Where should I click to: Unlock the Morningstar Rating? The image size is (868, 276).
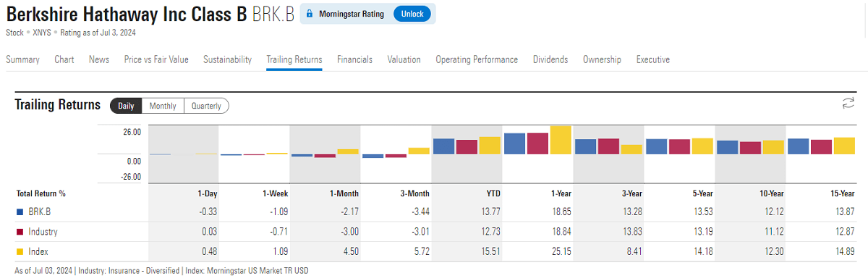click(412, 14)
